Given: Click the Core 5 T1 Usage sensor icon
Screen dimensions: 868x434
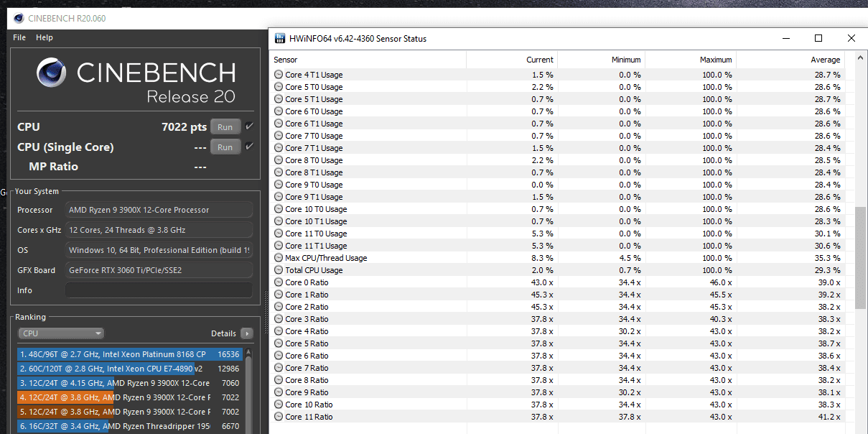Looking at the screenshot, I should pyautogui.click(x=279, y=99).
